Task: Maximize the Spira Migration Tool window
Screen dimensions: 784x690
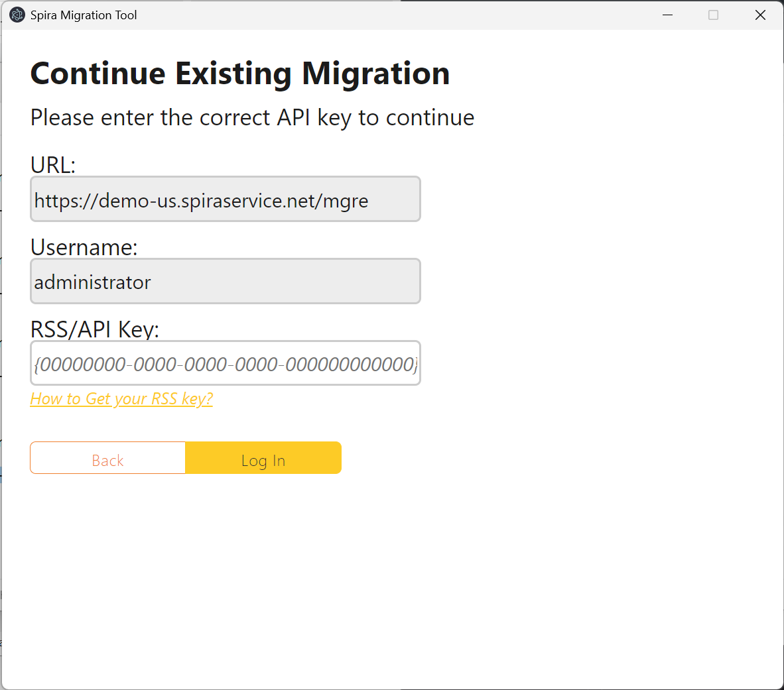Action: [714, 15]
